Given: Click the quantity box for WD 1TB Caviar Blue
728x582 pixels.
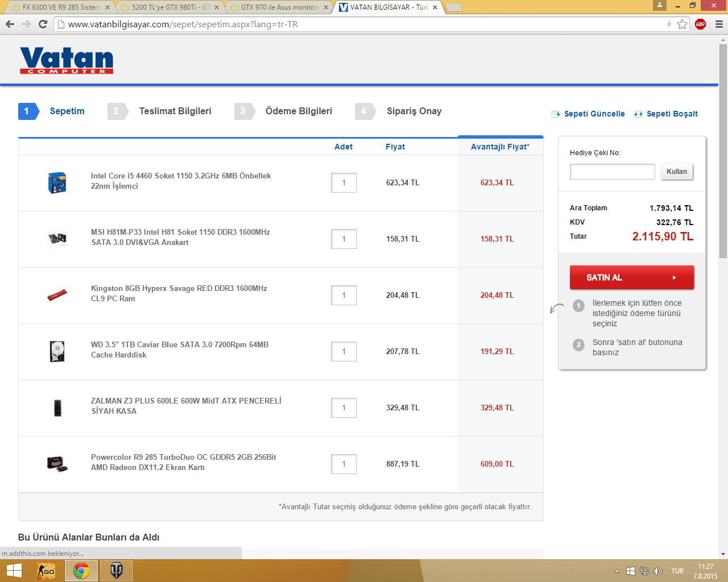Looking at the screenshot, I should click(344, 351).
